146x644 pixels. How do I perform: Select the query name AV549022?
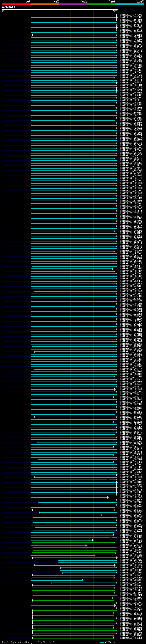click(x=8, y=7)
